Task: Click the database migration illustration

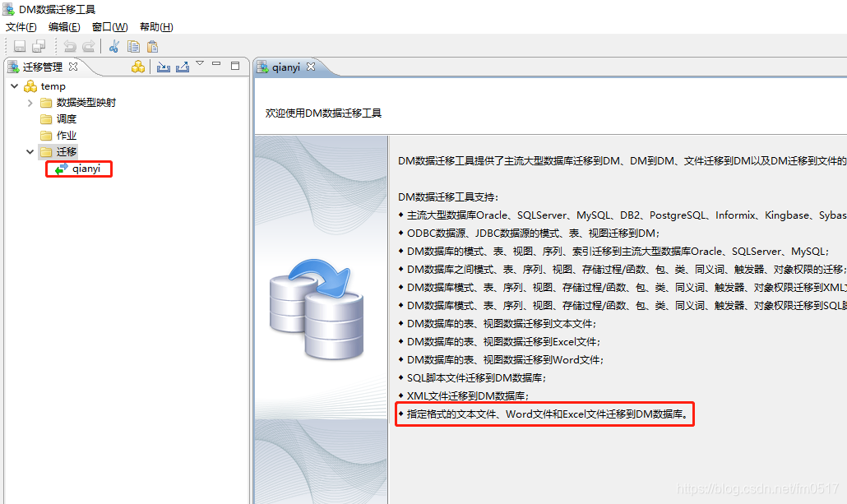Action: point(317,309)
